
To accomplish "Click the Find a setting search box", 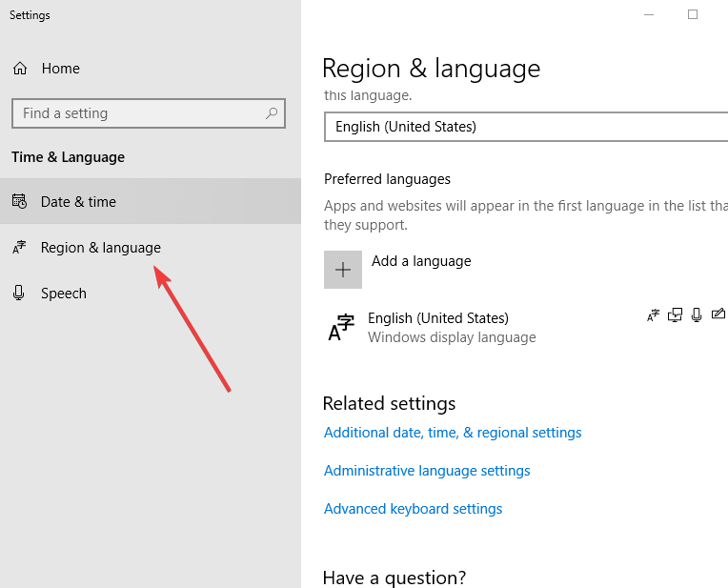I will click(138, 113).
